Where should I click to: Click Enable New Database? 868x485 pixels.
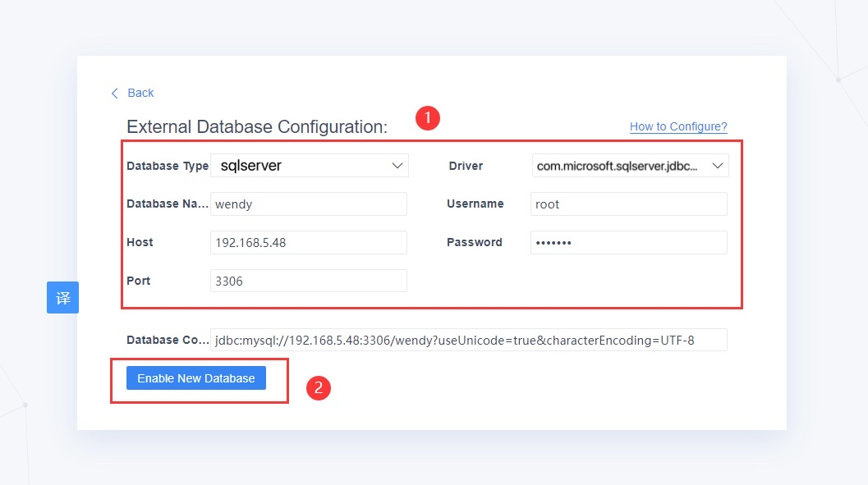[x=195, y=377]
